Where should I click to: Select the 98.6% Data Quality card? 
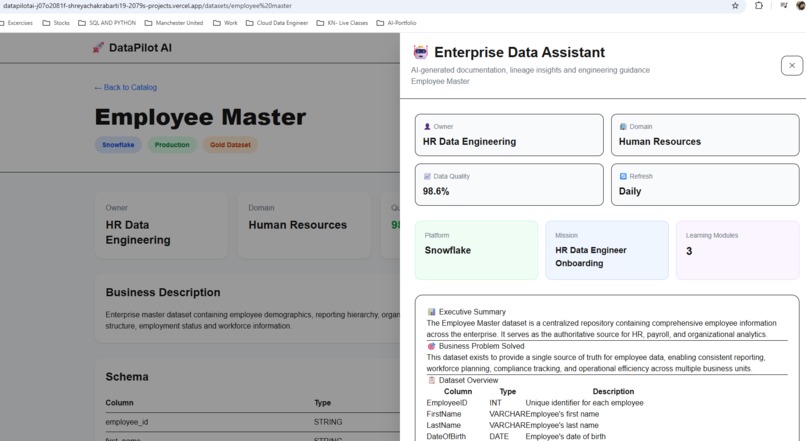[509, 185]
